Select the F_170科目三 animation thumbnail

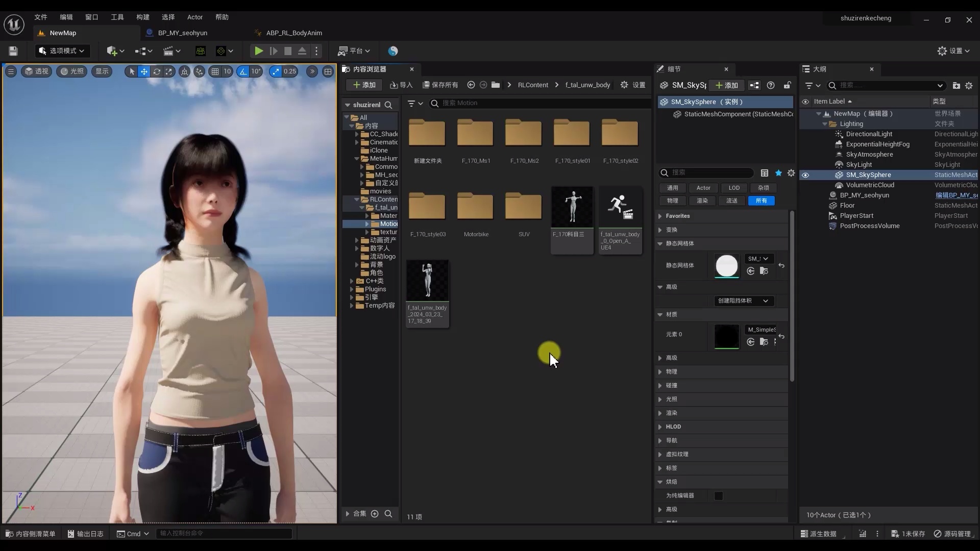(572, 208)
